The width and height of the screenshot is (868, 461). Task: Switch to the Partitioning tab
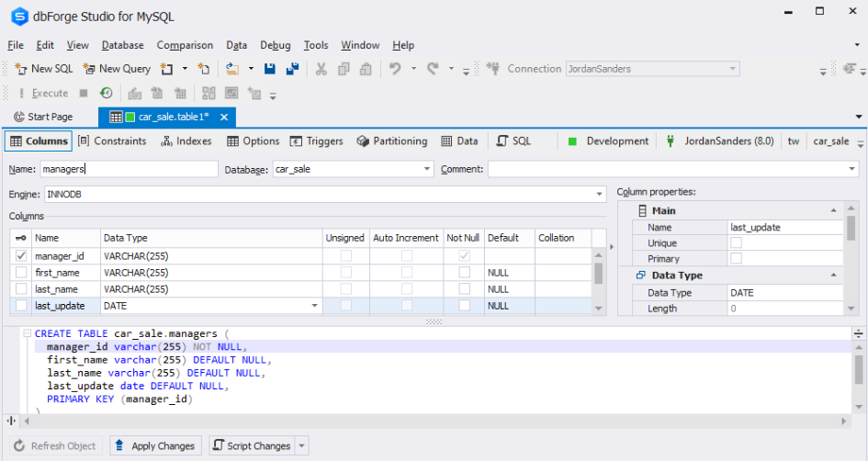(392, 141)
